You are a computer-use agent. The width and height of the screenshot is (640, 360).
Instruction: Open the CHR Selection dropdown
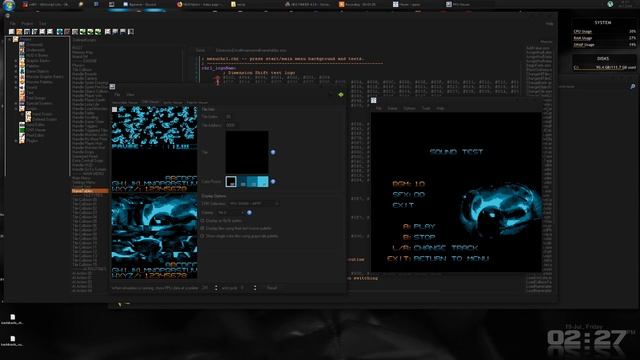[253, 203]
